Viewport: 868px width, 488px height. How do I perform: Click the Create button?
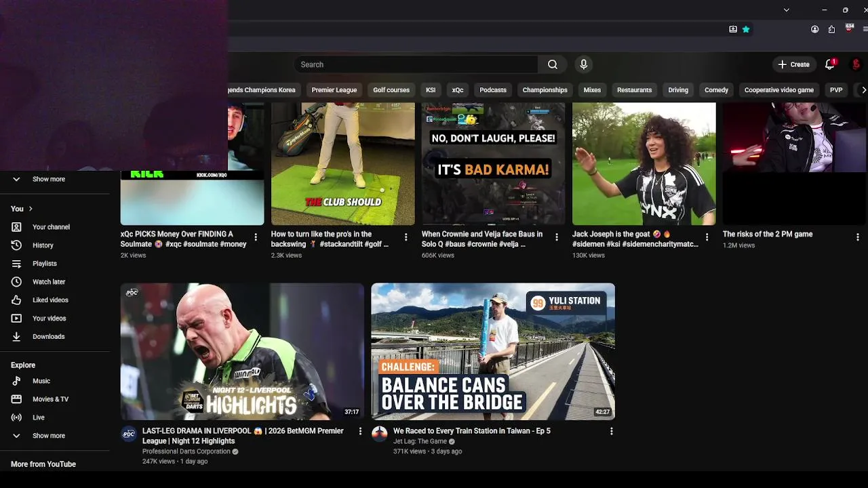tap(793, 64)
